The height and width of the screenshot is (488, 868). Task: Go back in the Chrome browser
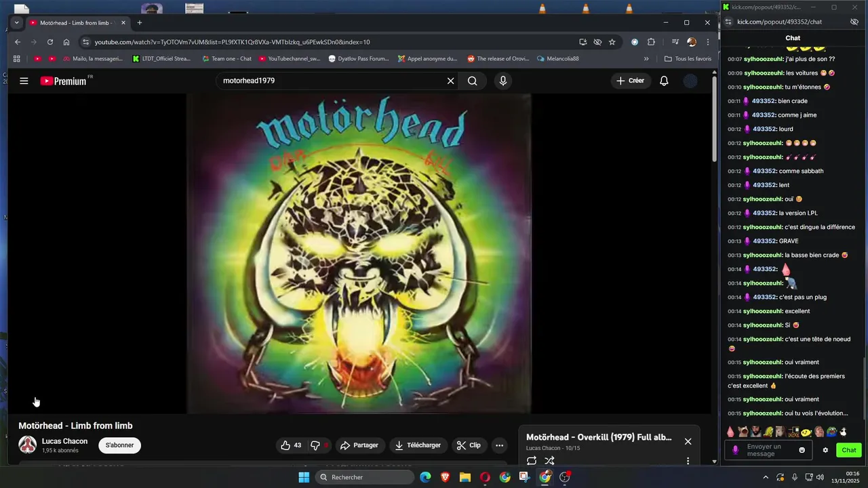pos(18,42)
